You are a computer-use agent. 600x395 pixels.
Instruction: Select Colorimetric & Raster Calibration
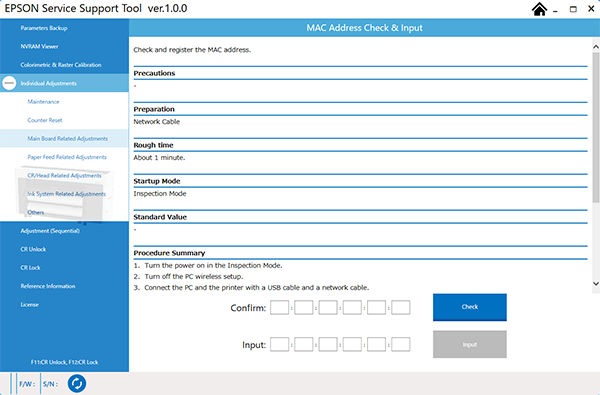coord(61,65)
